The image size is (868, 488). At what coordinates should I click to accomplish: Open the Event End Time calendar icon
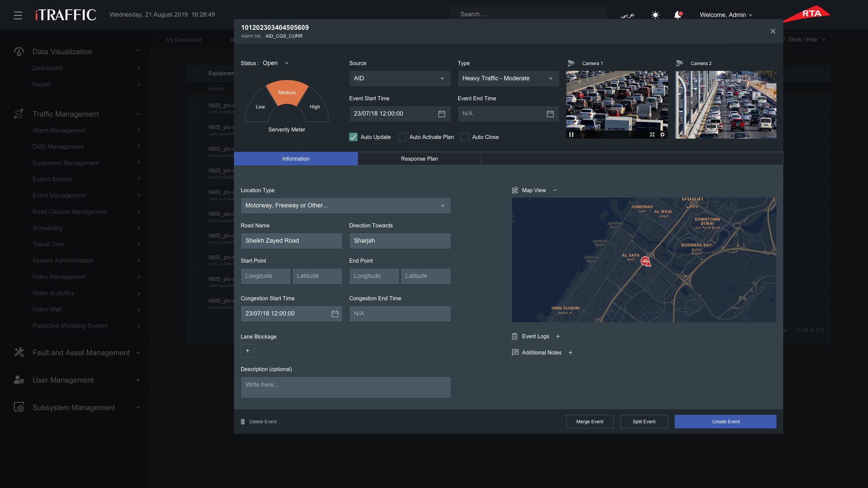pos(550,114)
